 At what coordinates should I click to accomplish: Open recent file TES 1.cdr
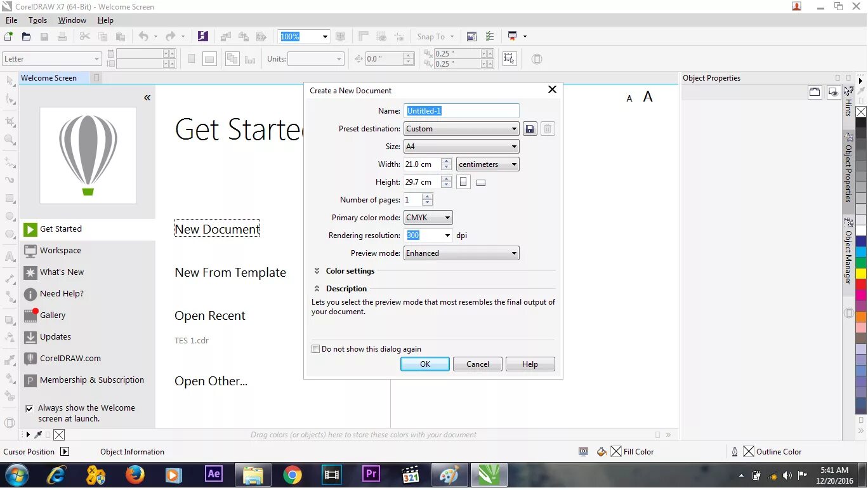192,341
